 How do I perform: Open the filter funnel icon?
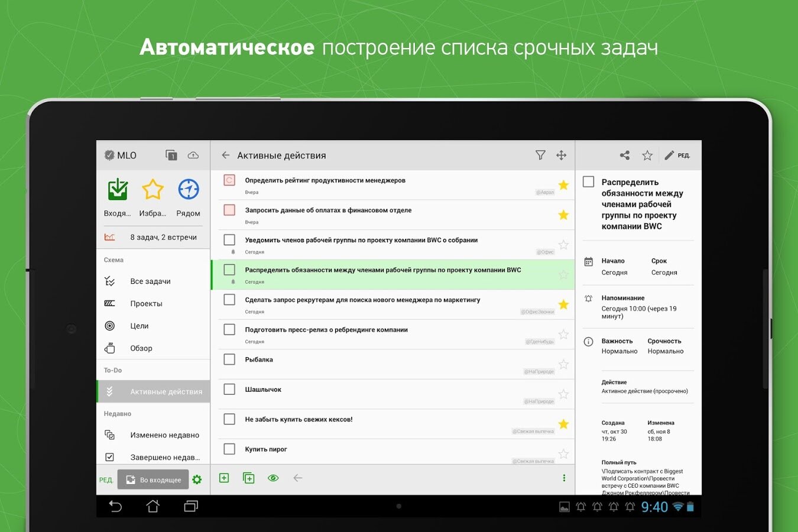[540, 155]
